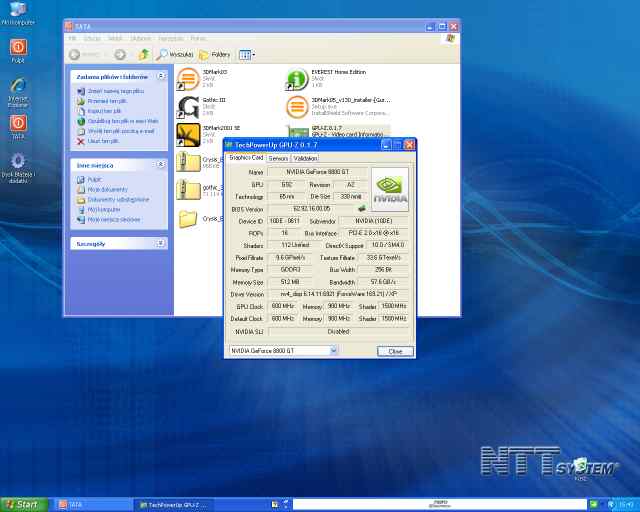The image size is (640, 512).
Task: Click the copy this file link
Action: pos(104,111)
